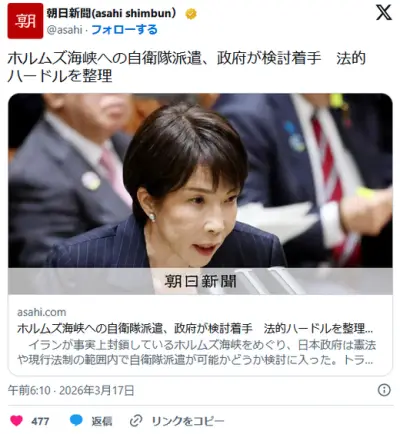
Task: Open the card headline 法的ハードルを整理
Action: 195,329
